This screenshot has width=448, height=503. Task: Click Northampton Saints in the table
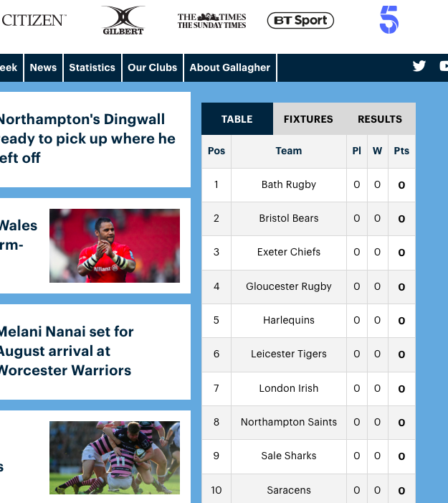(x=289, y=422)
